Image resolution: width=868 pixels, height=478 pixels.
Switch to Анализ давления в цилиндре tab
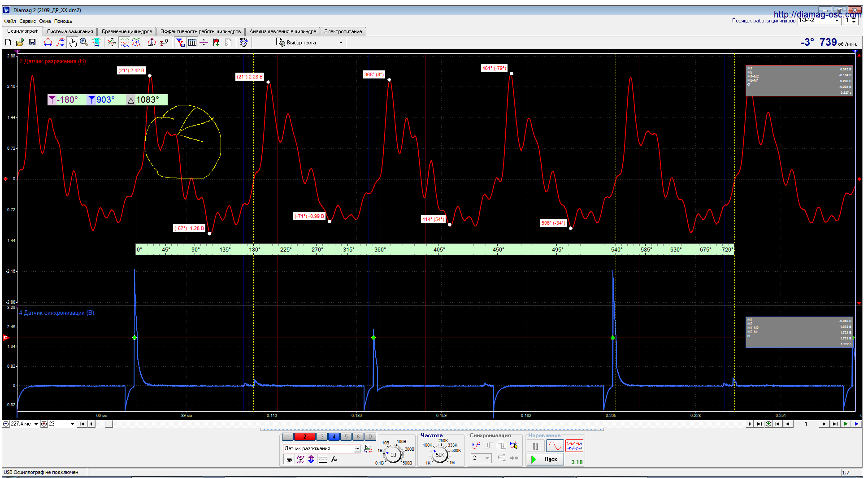pyautogui.click(x=283, y=31)
